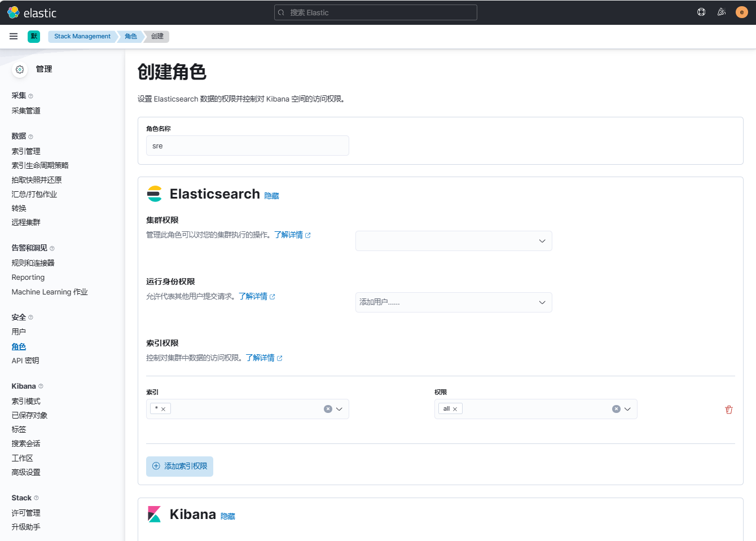Expand the 权限 privileges dropdown arrow
The width and height of the screenshot is (756, 541).
coord(627,409)
